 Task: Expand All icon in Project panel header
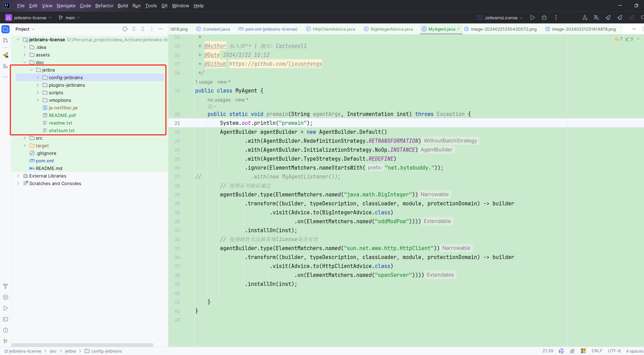pos(134,29)
